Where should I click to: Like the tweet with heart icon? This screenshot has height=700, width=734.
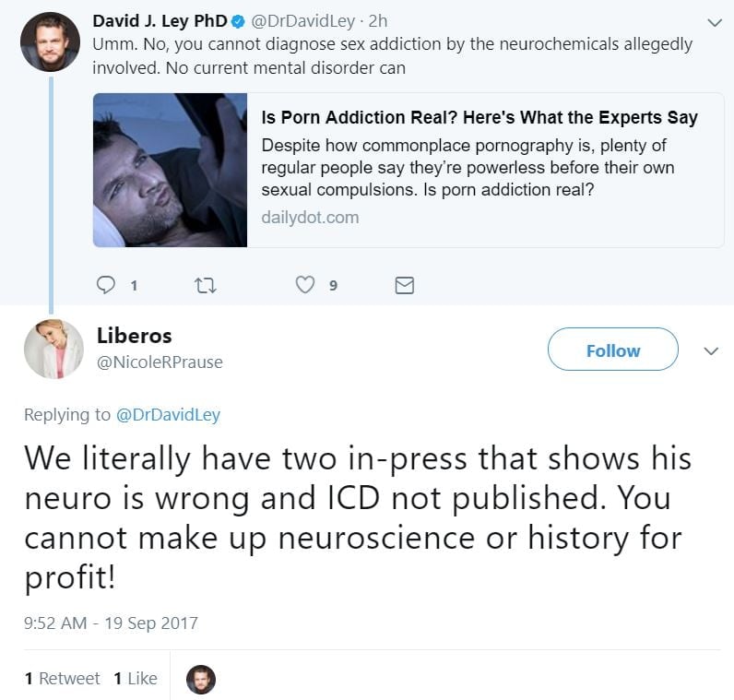pyautogui.click(x=304, y=285)
